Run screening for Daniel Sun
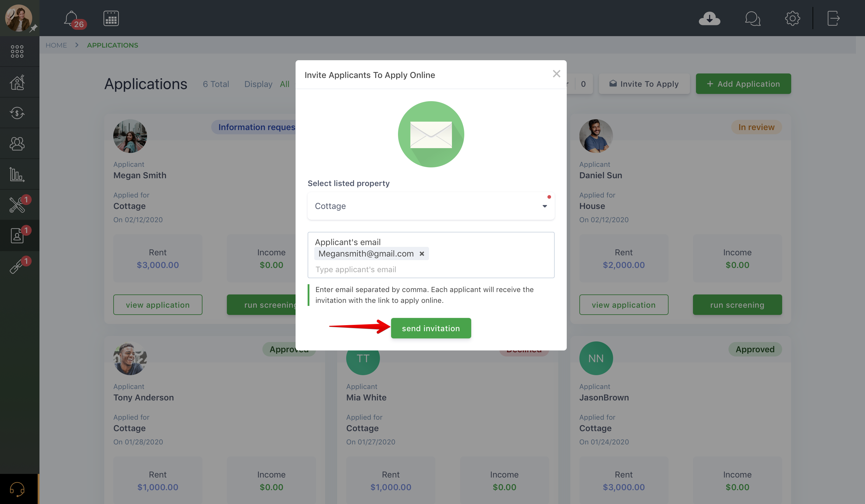 [737, 305]
